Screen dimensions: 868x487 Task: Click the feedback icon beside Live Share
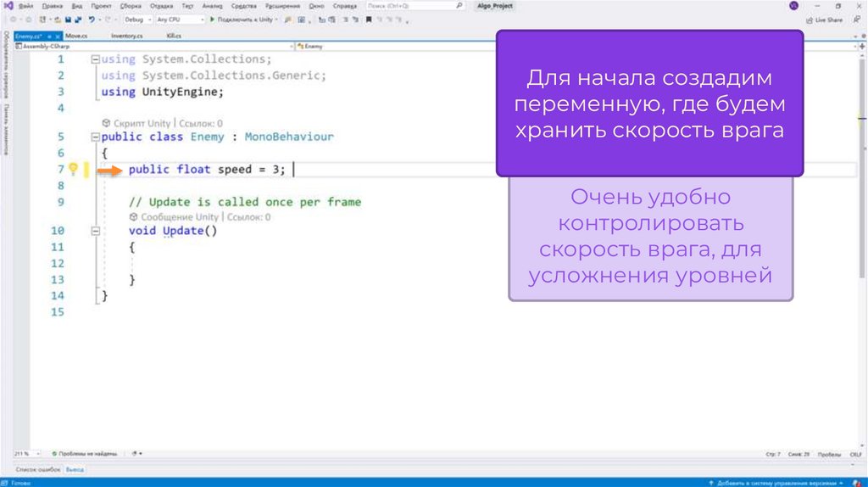856,19
